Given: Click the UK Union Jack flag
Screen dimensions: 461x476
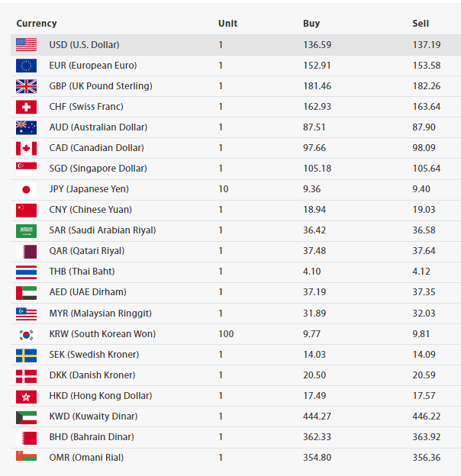Looking at the screenshot, I should pos(26,86).
